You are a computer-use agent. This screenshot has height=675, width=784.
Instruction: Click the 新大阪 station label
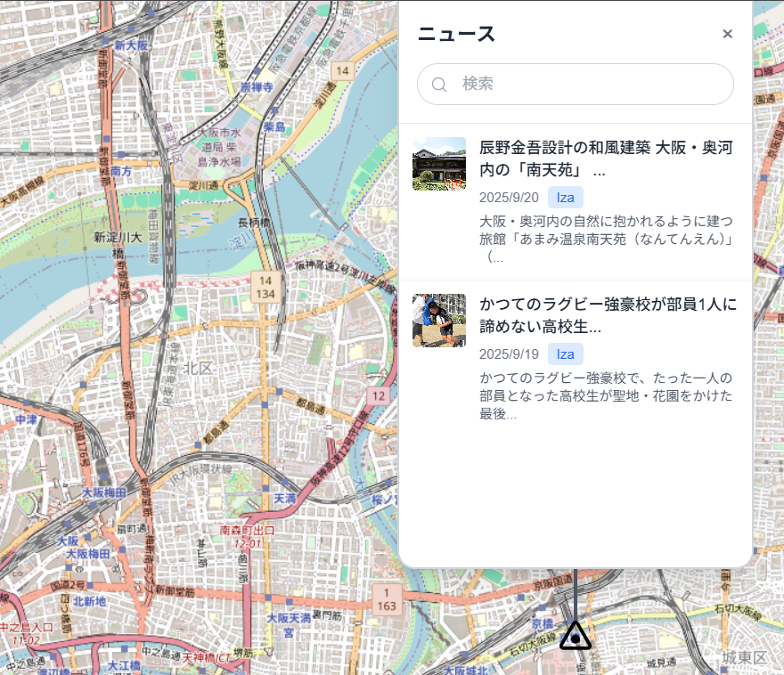coord(131,45)
